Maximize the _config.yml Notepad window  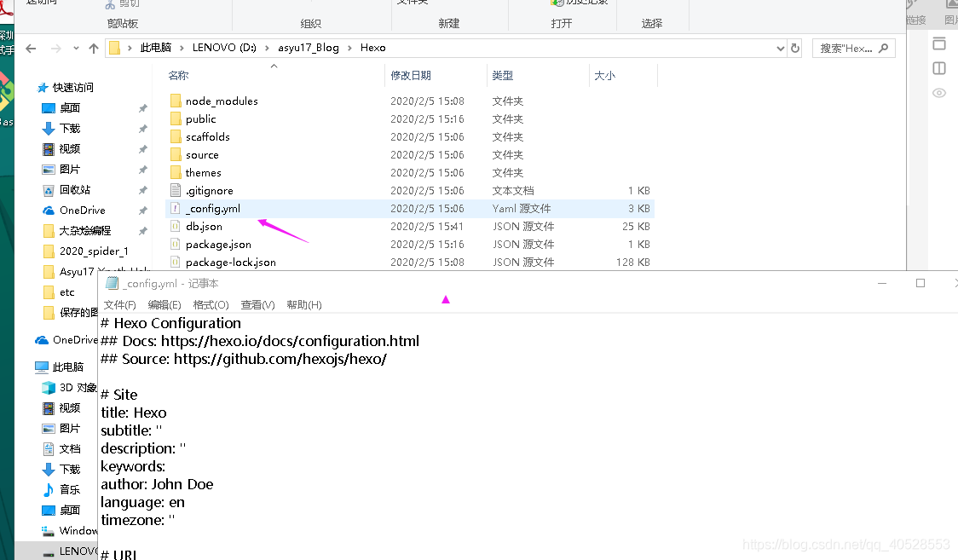pyautogui.click(x=920, y=283)
